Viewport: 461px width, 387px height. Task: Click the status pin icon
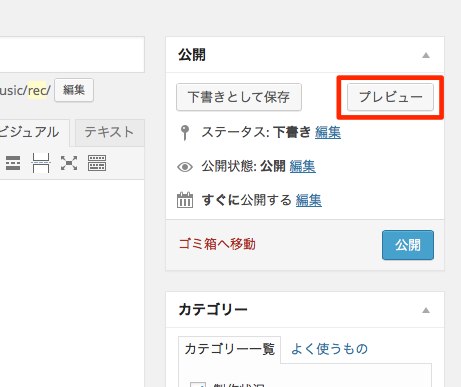[185, 133]
